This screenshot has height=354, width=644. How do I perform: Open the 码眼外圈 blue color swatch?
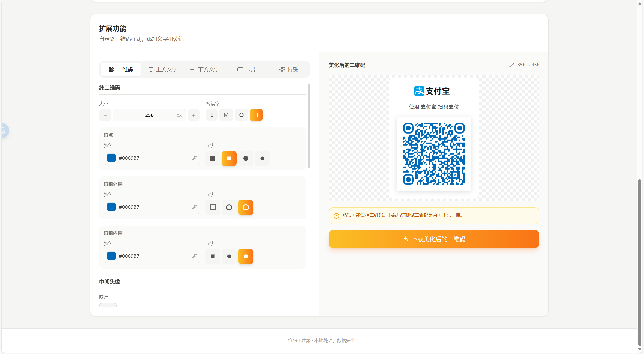(111, 207)
